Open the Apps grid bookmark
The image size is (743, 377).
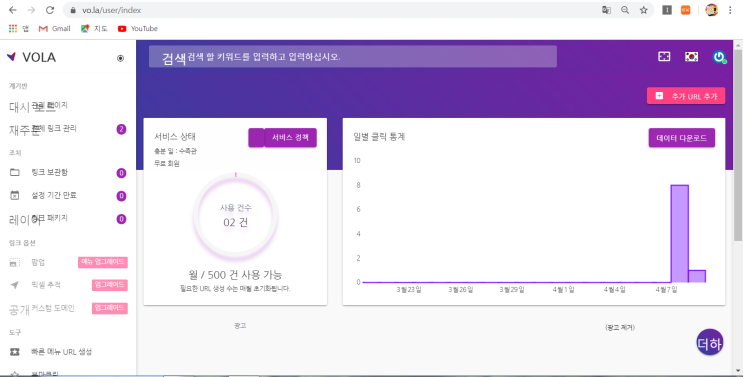(18, 28)
